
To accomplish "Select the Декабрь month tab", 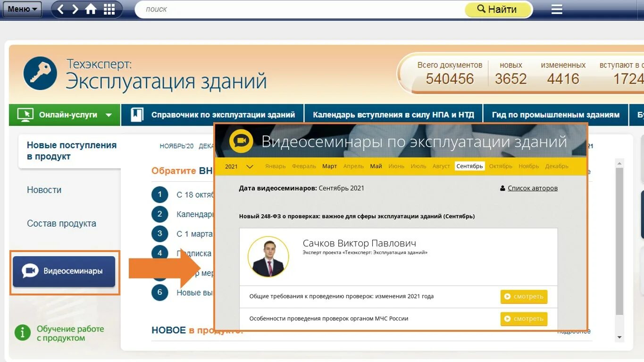I will click(x=557, y=166).
